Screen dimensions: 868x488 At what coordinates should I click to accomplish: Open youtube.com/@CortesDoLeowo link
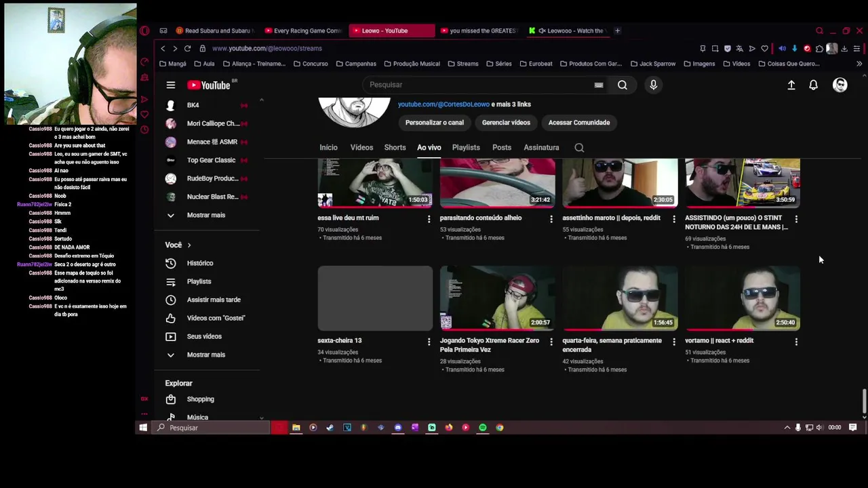[x=443, y=104]
